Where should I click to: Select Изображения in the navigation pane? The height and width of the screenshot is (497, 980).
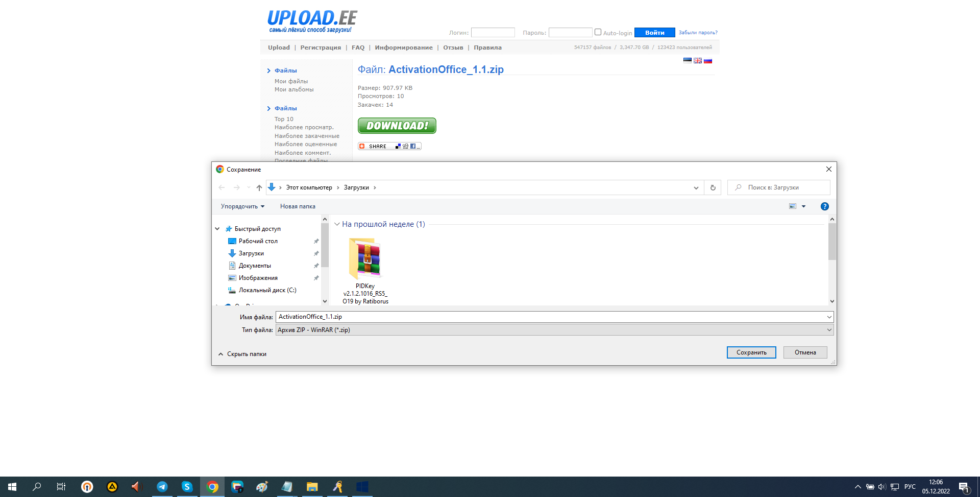[x=258, y=278]
